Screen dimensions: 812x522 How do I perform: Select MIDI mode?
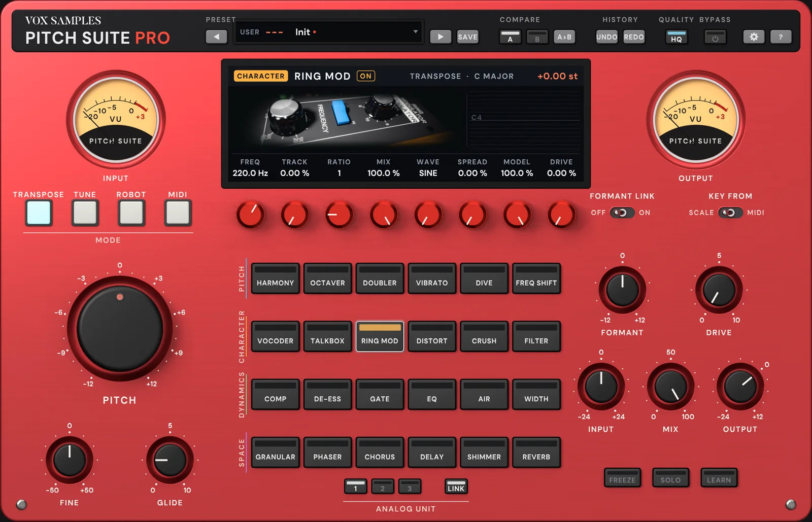click(x=178, y=213)
